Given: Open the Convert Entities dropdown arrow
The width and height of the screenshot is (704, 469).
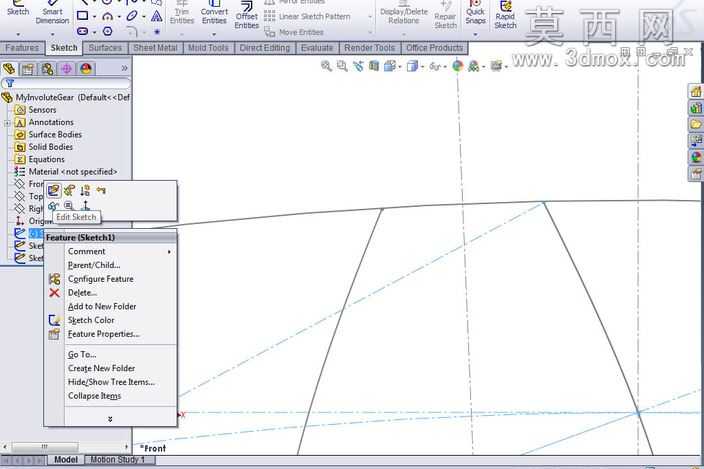Looking at the screenshot, I should point(214,34).
